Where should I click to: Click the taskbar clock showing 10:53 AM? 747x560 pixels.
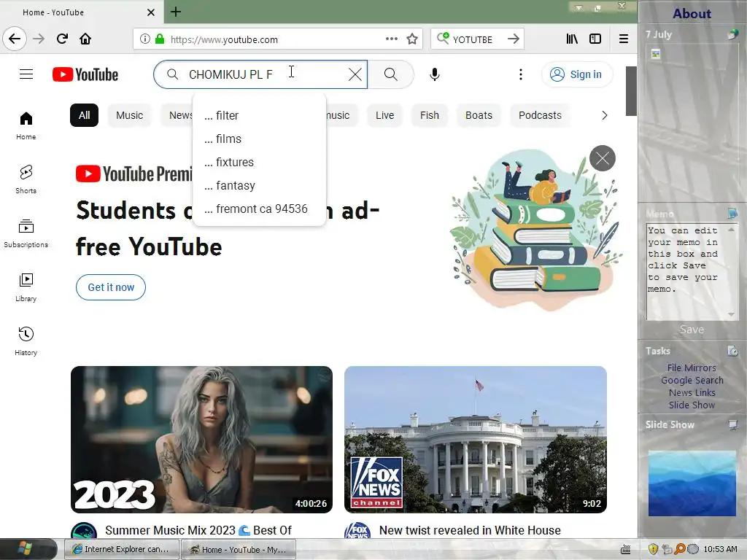[x=720, y=549]
